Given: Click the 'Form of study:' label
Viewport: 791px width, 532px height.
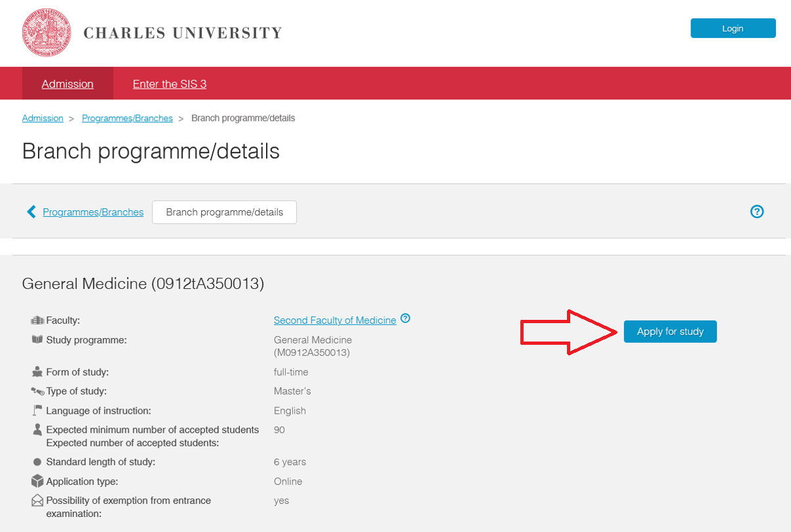Looking at the screenshot, I should tap(78, 372).
